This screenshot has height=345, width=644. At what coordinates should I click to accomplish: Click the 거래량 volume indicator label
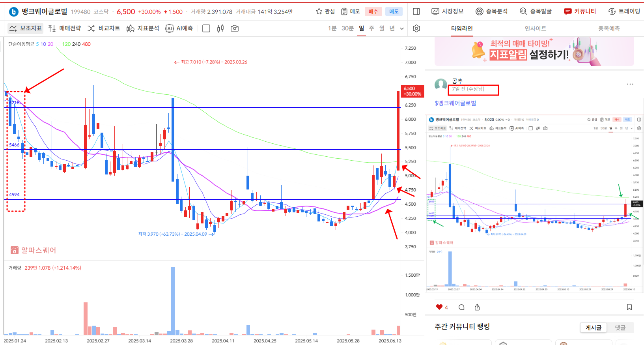coord(15,268)
